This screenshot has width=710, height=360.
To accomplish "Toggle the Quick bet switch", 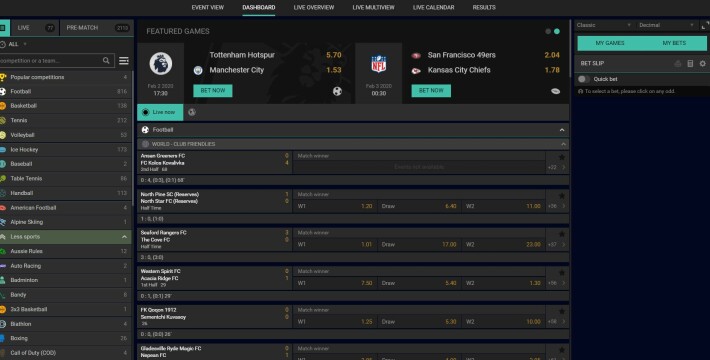I will [x=584, y=79].
